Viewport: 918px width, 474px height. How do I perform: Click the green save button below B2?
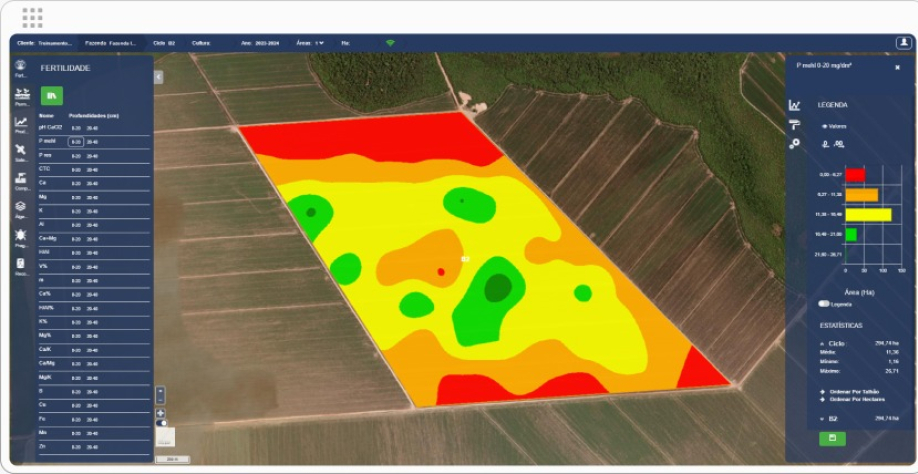[x=832, y=438]
